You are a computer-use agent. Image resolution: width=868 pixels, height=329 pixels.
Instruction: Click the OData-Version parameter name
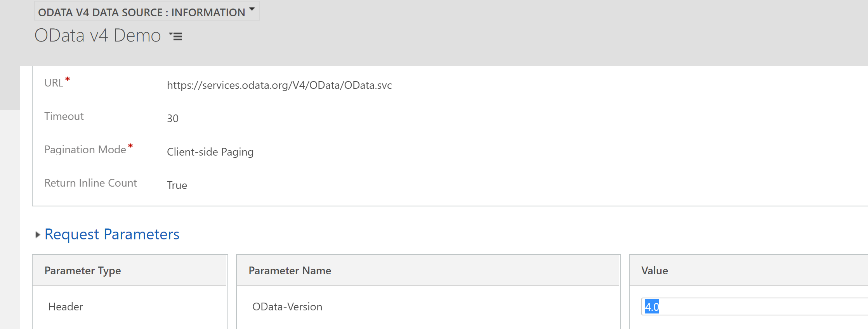pos(287,306)
